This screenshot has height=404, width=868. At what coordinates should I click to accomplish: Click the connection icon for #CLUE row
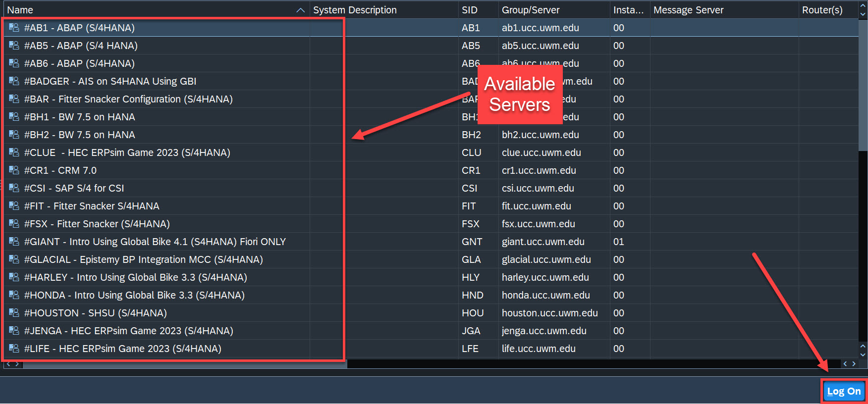(x=14, y=152)
